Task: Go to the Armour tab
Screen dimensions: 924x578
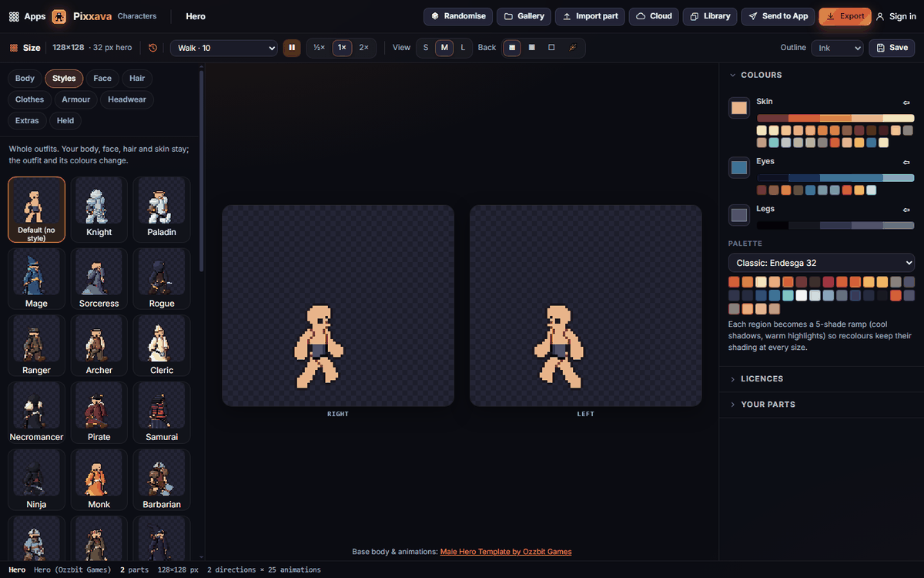Action: coord(76,99)
